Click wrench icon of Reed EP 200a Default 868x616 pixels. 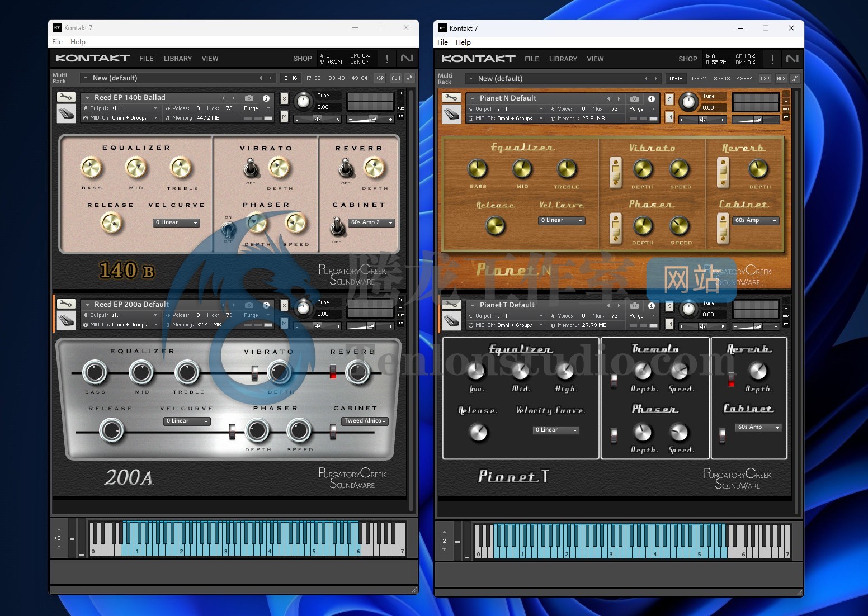[x=66, y=304]
